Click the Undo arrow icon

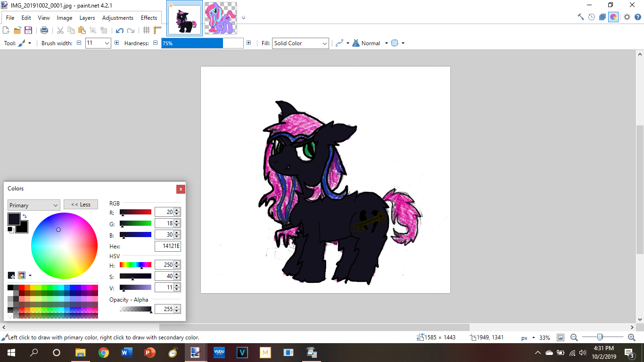pyautogui.click(x=119, y=30)
